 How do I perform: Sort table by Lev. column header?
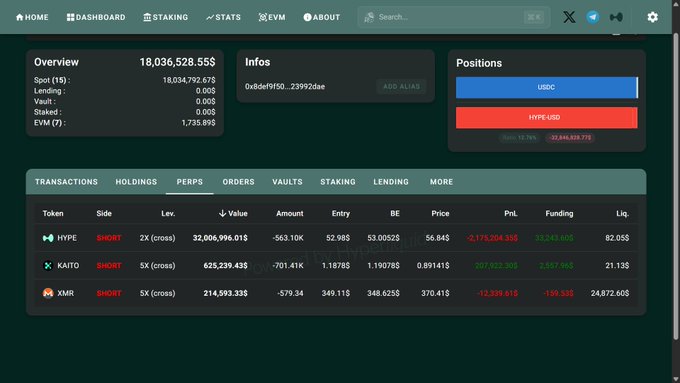click(168, 213)
